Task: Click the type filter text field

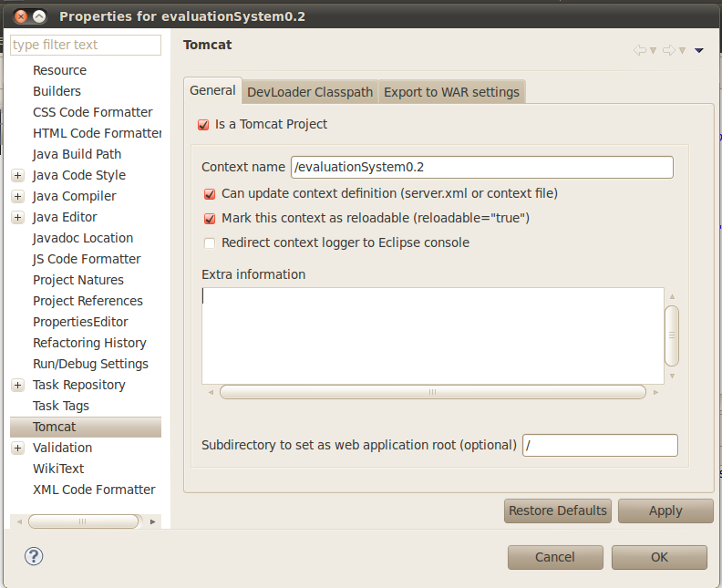Action: [x=86, y=45]
